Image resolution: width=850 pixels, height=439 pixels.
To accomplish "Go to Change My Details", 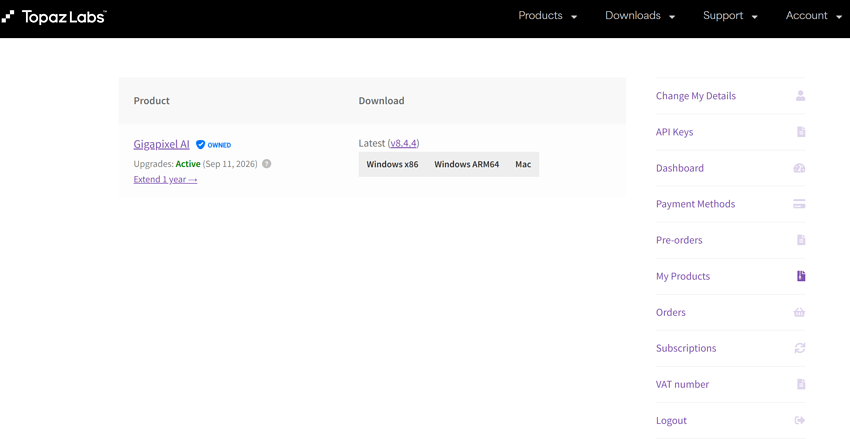I will pos(696,96).
